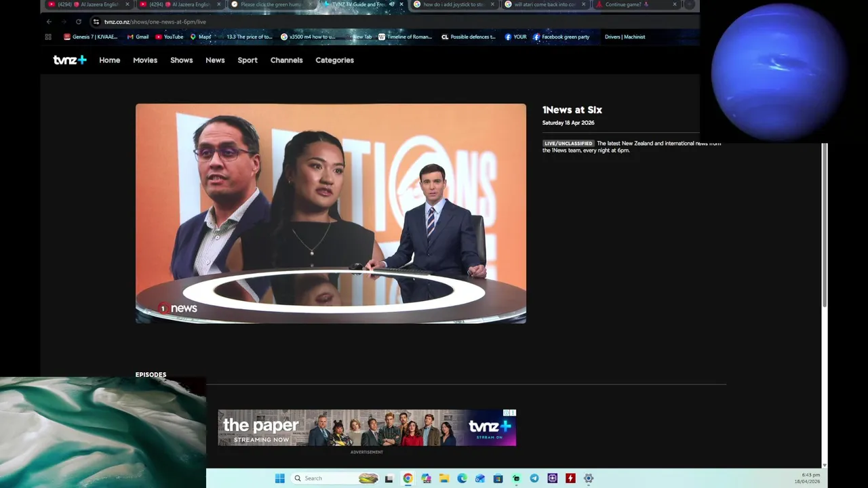
Task: Click the browser Forward arrow
Action: 64,22
